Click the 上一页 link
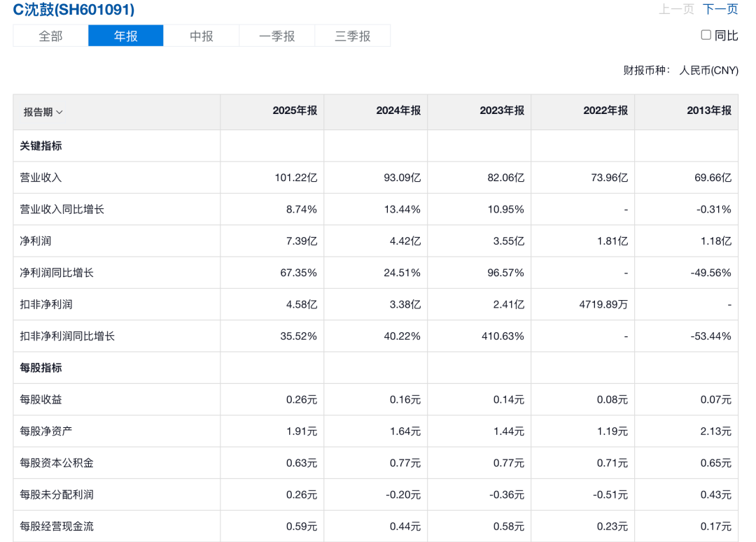The width and height of the screenshot is (756, 542). click(676, 9)
